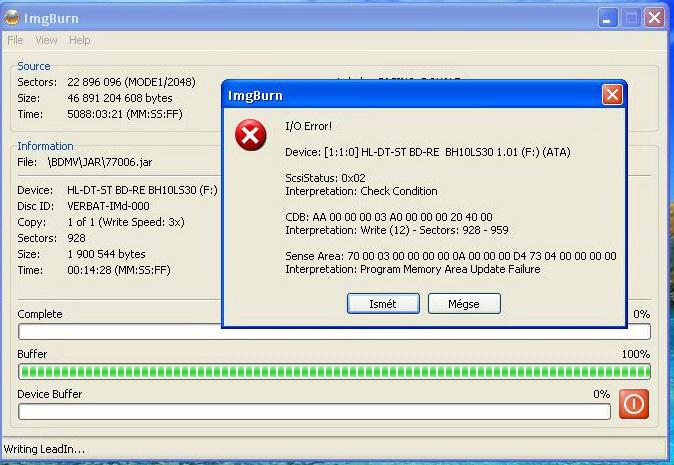Click '1 of 1 (Write Speed: 3x)' value
The image size is (674, 465).
(126, 222)
